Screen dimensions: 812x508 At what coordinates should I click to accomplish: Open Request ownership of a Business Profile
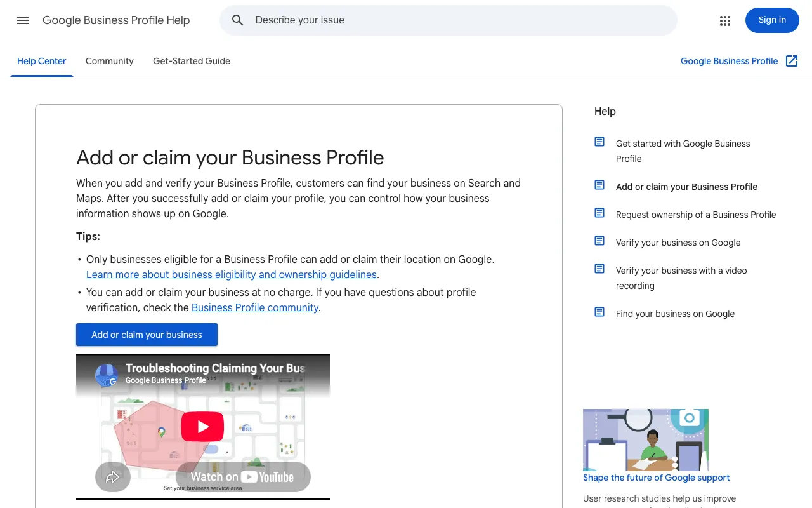[696, 215]
